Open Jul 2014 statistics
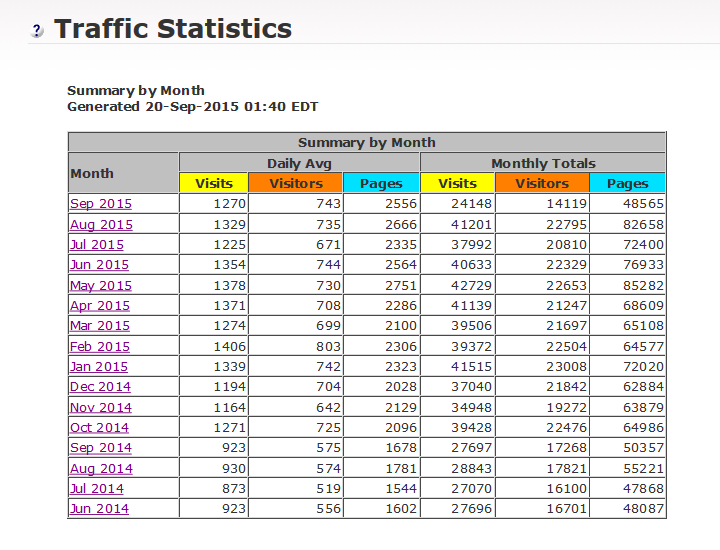Screen dimensions: 720x550 coord(97,489)
